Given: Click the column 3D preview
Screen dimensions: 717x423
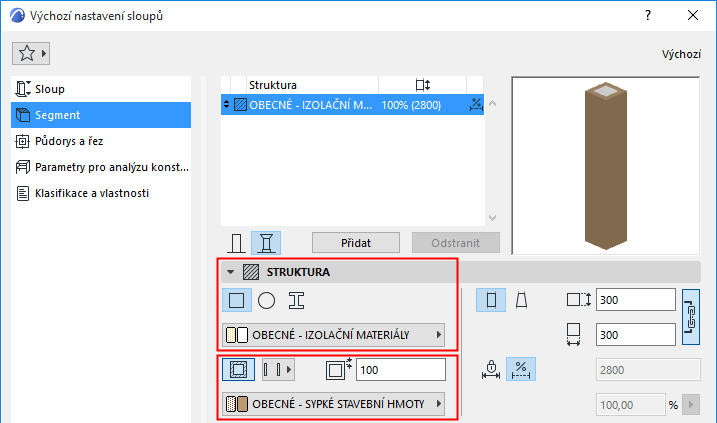Looking at the screenshot, I should 606,166.
